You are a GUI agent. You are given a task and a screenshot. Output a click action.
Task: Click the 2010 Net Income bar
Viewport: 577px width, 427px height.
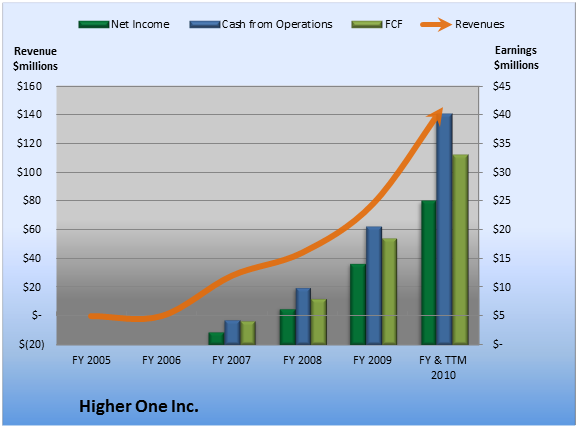click(429, 273)
